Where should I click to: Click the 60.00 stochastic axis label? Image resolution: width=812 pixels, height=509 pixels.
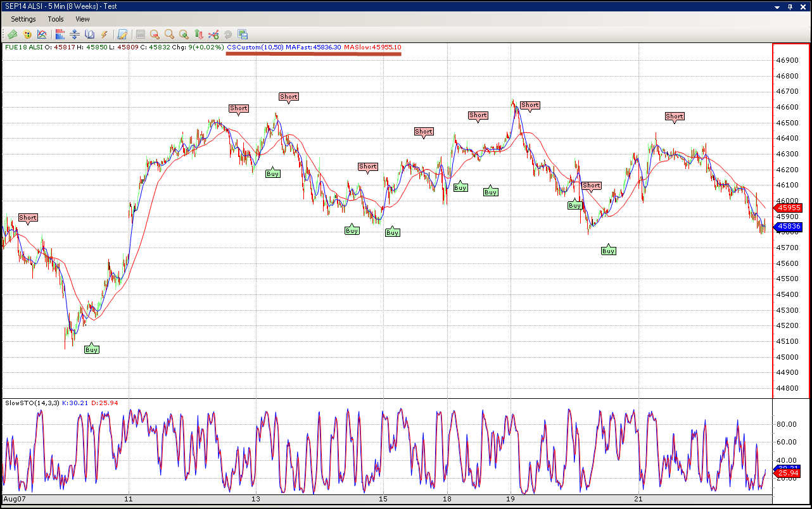[x=787, y=443]
